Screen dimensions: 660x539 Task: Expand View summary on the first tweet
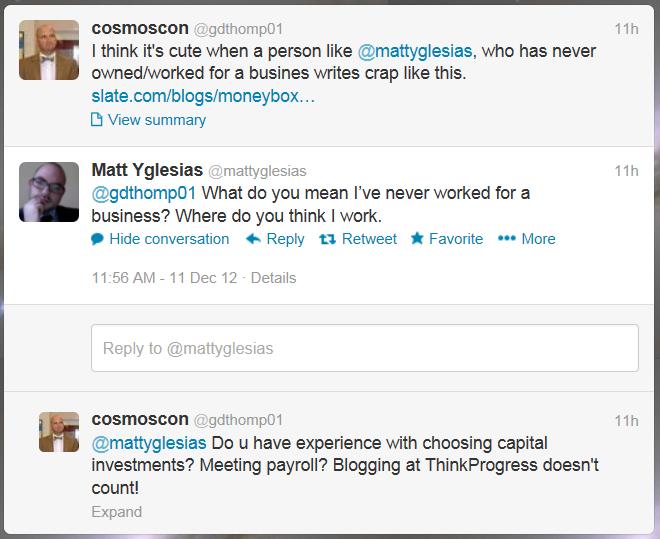[x=156, y=120]
